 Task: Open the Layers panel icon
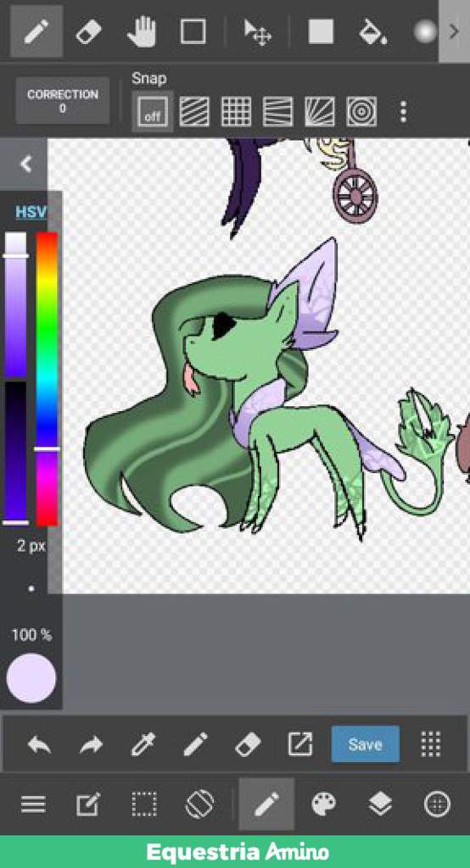point(381,804)
